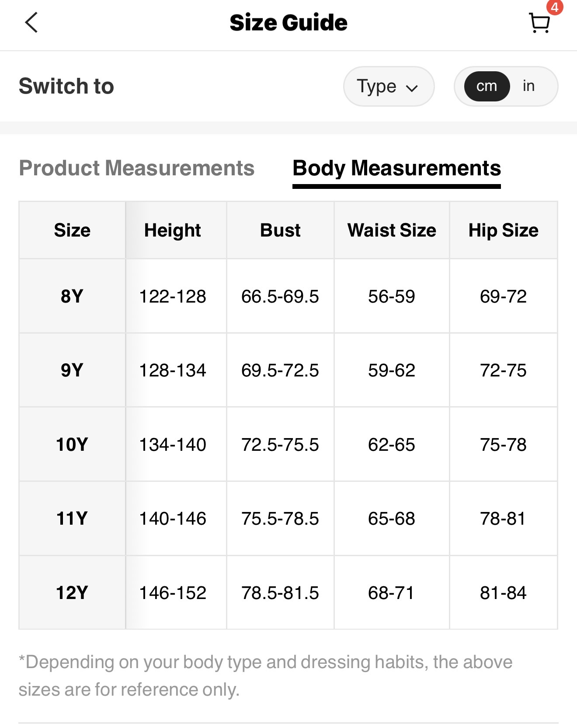
Task: Switch units to inches
Action: tap(528, 86)
